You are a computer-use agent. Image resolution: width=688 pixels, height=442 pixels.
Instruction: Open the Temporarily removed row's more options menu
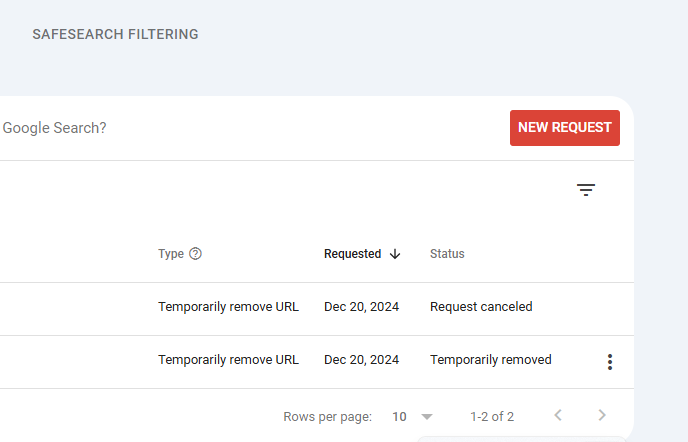[x=610, y=362]
